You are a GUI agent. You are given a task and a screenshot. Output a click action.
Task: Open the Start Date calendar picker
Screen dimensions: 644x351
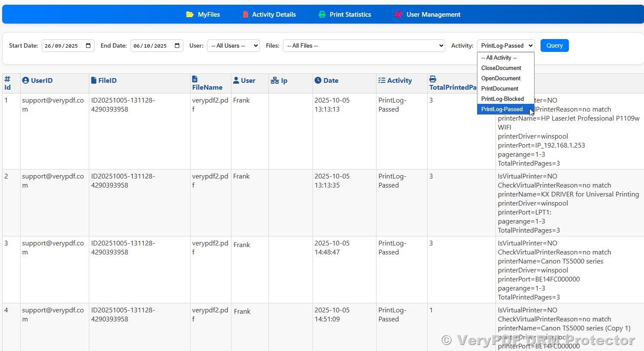pos(88,45)
